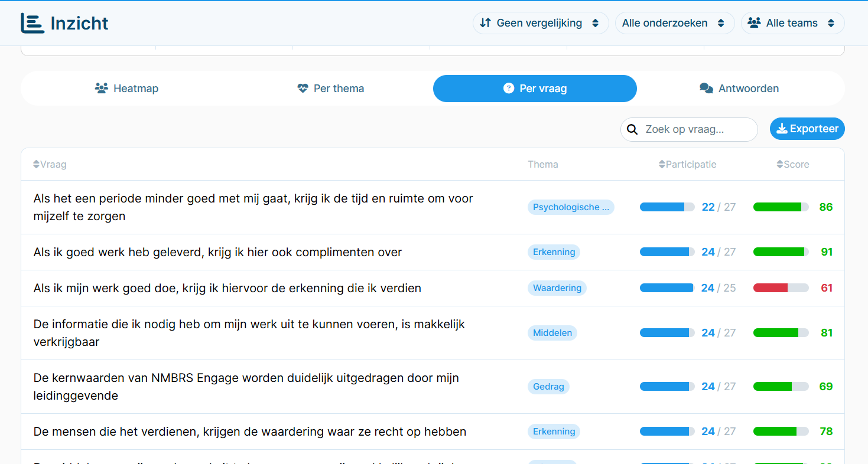Screen dimensions: 868x464
Task: Click the score value 78
Action: point(826,432)
